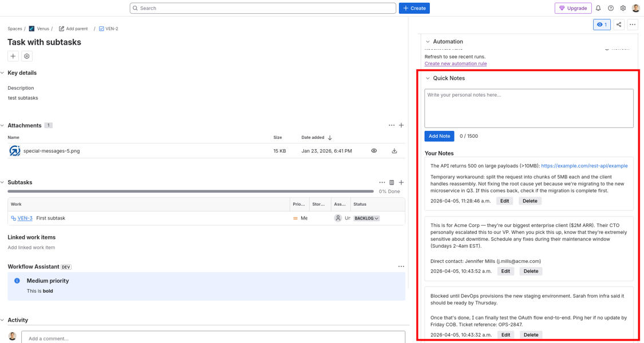Collapse the Subtasks section
The height and width of the screenshot is (343, 644).
(2, 182)
